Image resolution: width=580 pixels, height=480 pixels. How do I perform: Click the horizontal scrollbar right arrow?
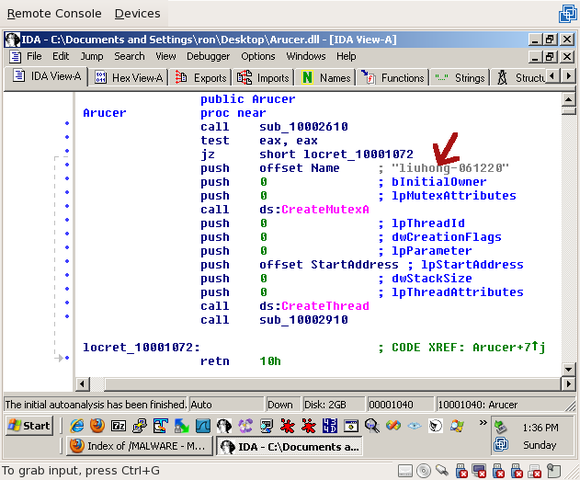pos(568,384)
